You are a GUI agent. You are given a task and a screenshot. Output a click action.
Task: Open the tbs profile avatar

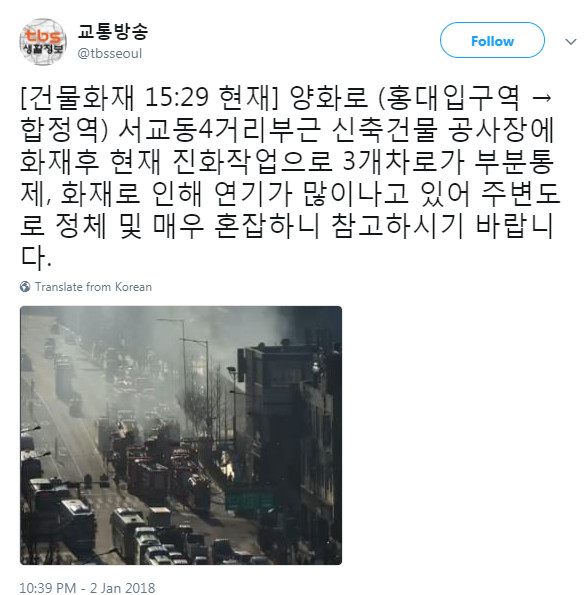[x=43, y=42]
